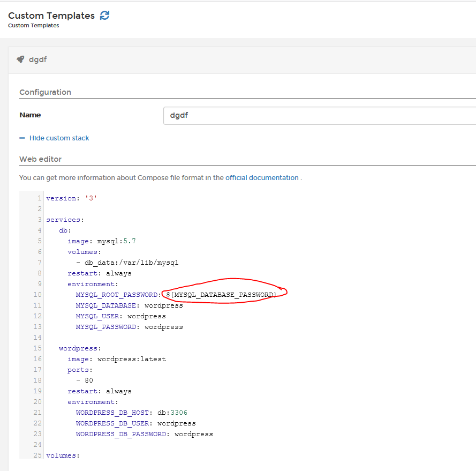Open the official documentation link
This screenshot has height=471, width=476.
pyautogui.click(x=262, y=177)
